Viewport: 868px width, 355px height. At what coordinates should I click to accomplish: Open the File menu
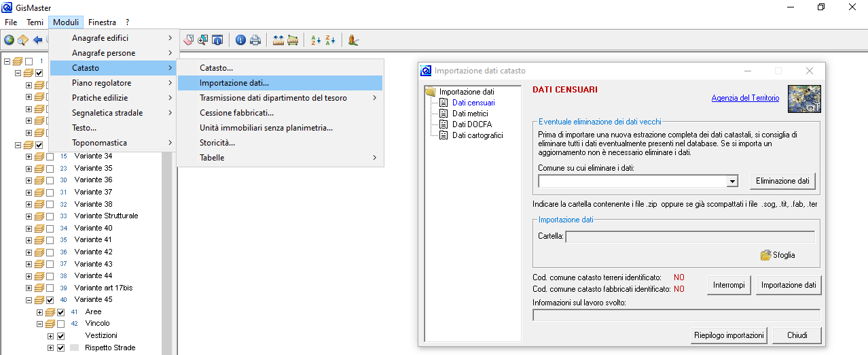click(x=11, y=22)
